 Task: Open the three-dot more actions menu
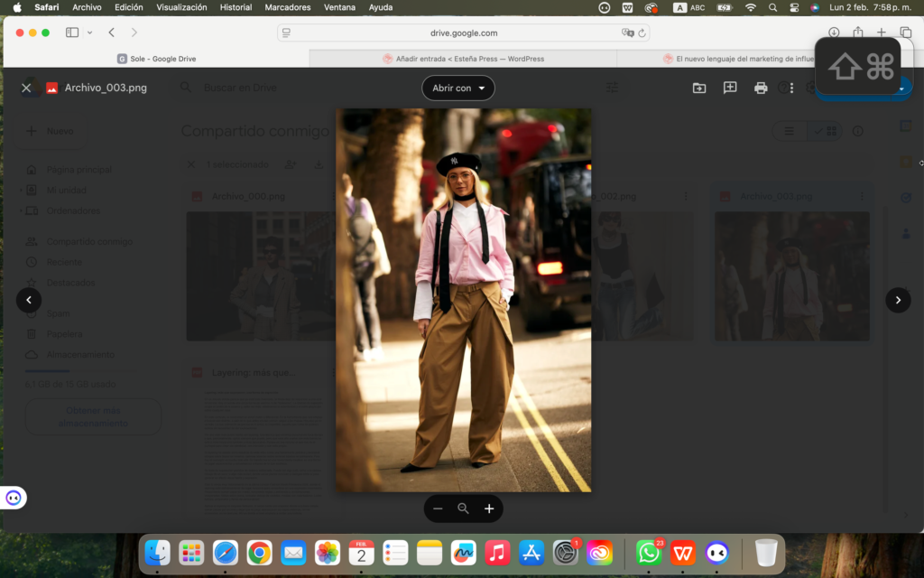coord(791,88)
